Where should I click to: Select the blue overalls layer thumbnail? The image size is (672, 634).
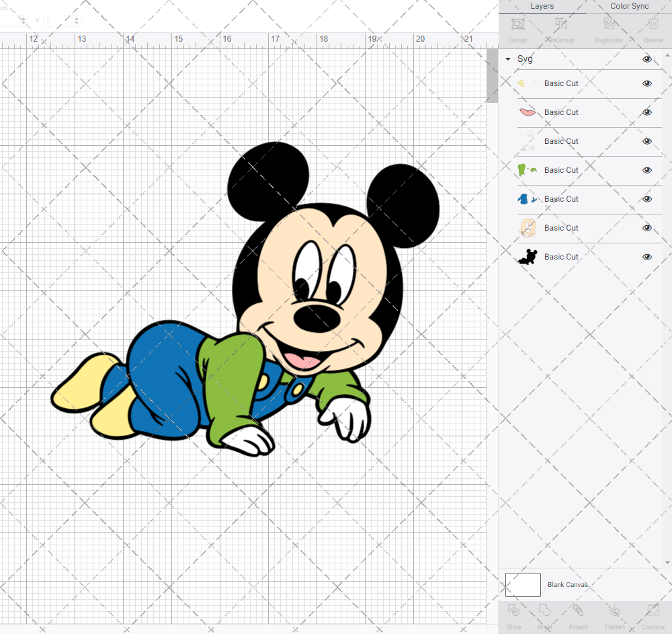[528, 199]
